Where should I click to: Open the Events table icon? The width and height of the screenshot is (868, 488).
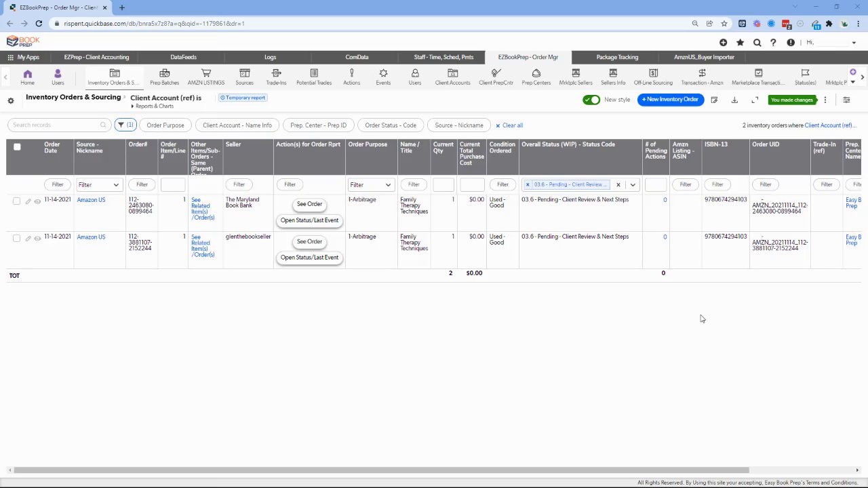(383, 73)
